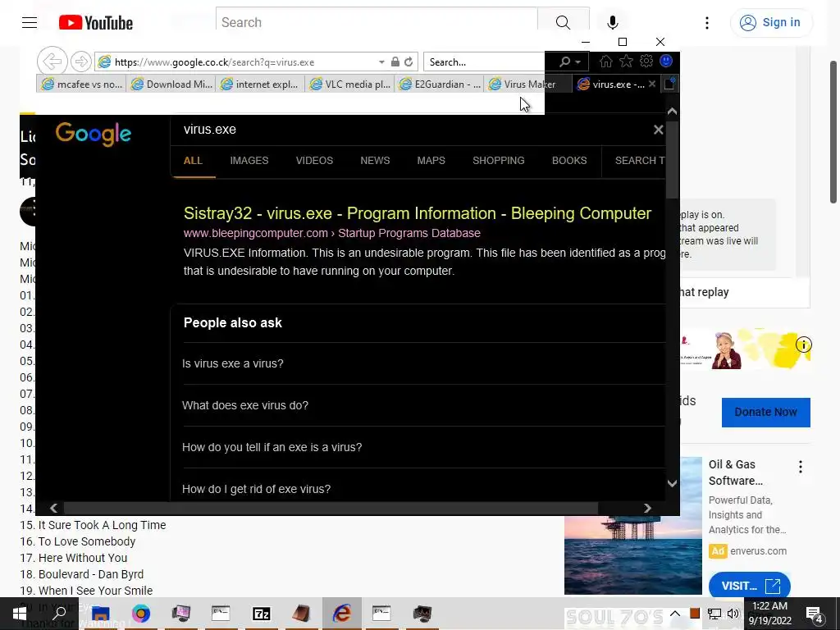
Task: Switch to the internet expl... tab
Action: tap(260, 84)
